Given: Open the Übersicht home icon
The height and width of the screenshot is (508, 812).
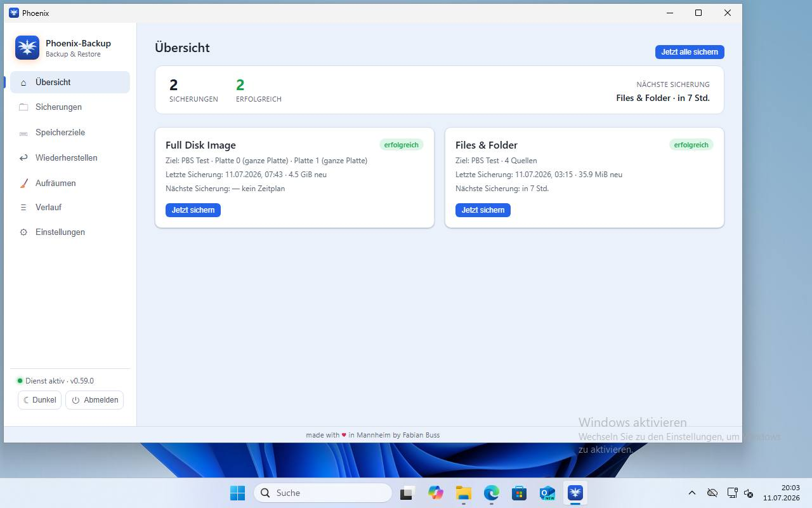Looking at the screenshot, I should click(x=23, y=83).
